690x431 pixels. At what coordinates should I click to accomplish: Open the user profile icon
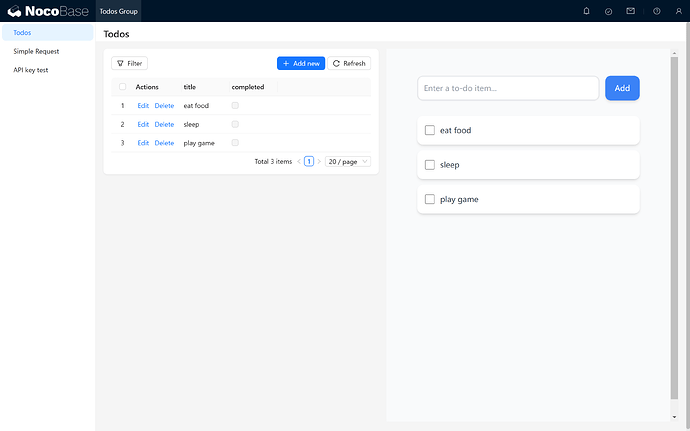coord(679,11)
